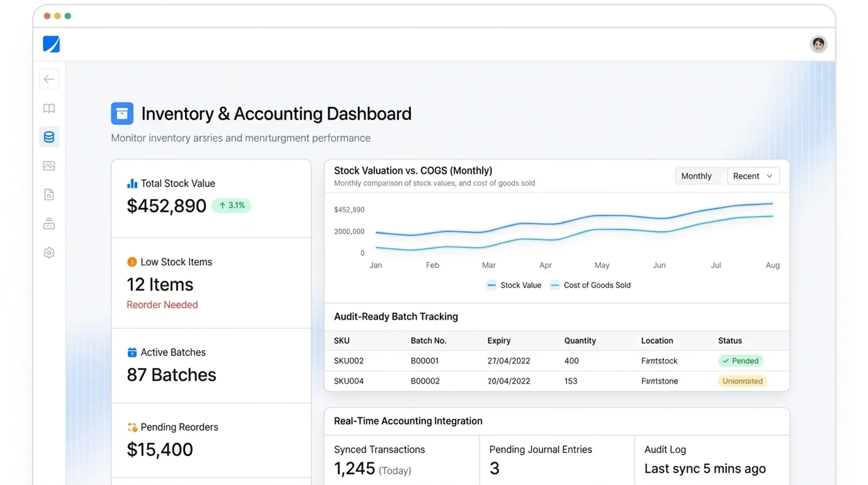Click the Aug label on chart axis

pos(772,265)
